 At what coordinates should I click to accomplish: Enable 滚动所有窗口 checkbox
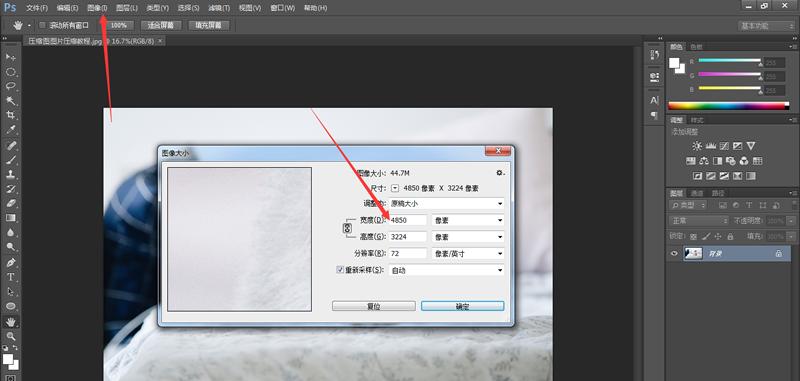pos(43,25)
